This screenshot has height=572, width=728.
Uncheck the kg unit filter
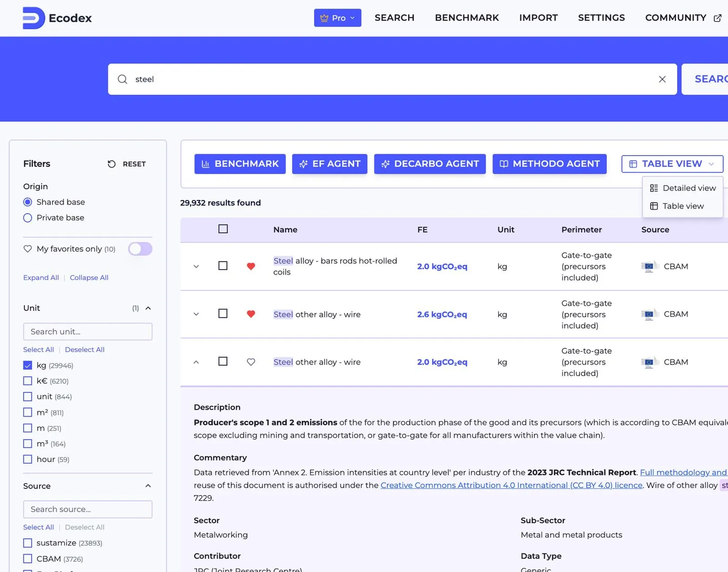point(28,365)
